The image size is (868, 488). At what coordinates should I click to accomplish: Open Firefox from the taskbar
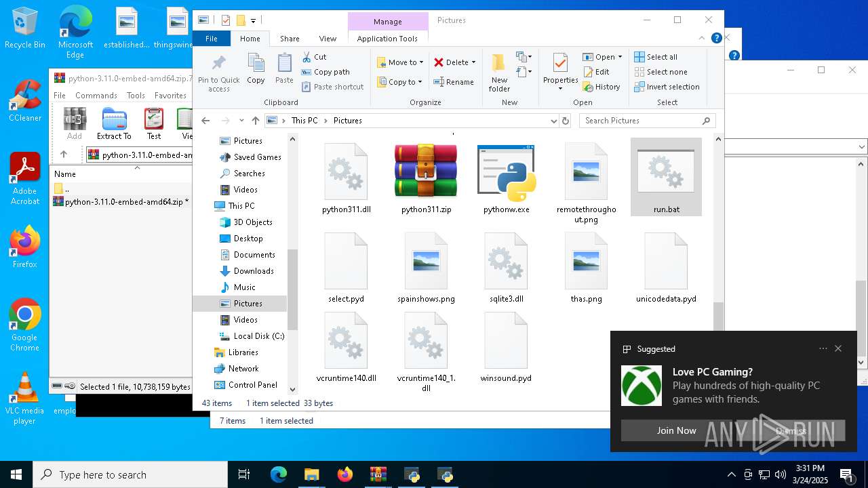click(x=345, y=474)
